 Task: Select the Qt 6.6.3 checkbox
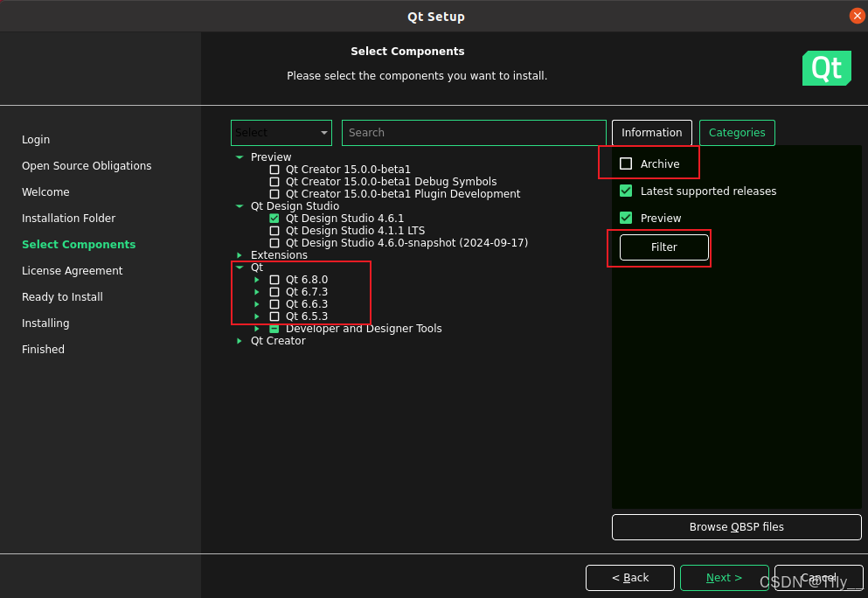(x=274, y=304)
